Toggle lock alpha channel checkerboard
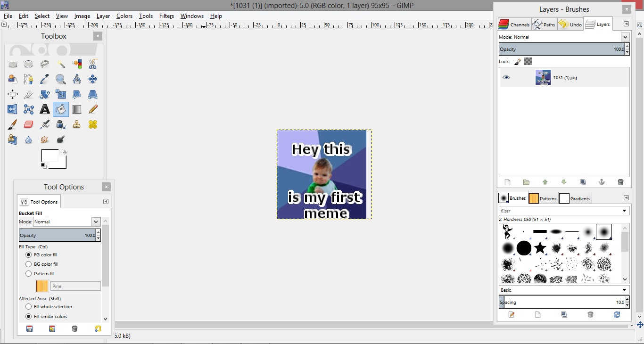Viewport: 644px width, 344px height. pyautogui.click(x=528, y=61)
